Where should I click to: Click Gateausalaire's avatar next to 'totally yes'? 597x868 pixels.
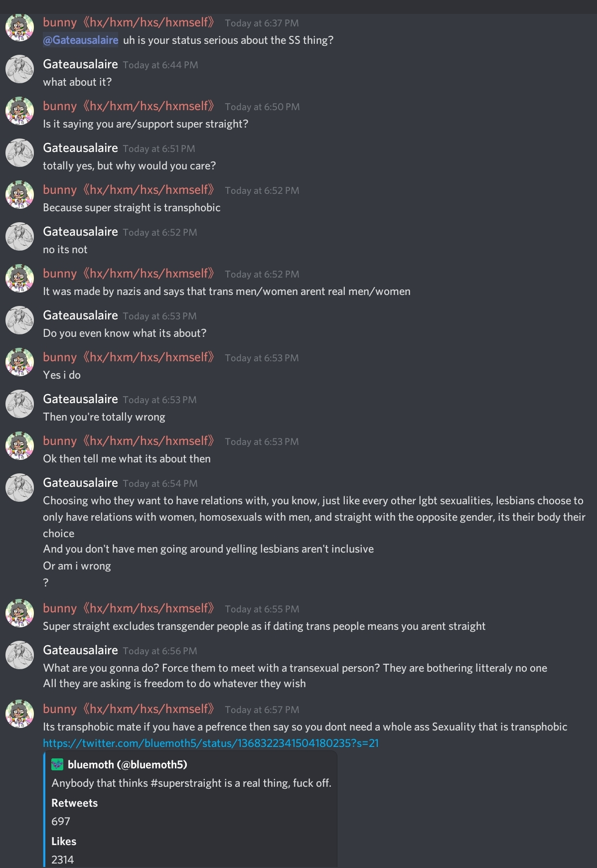pos(19,153)
